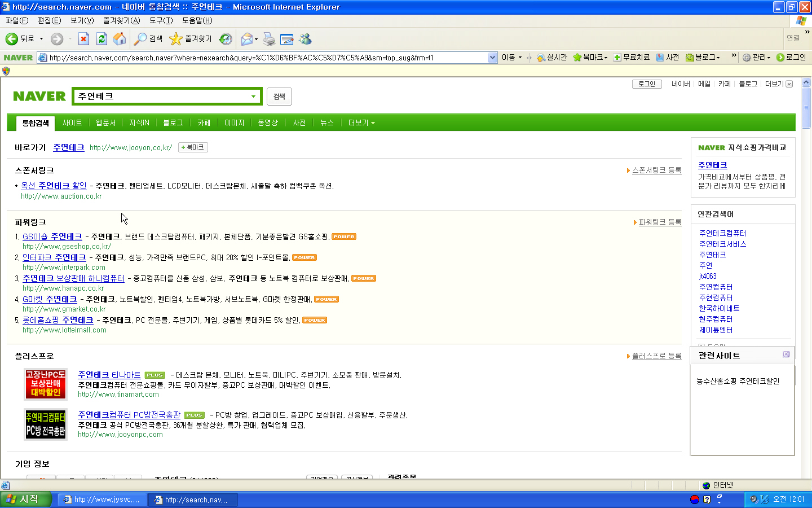Click the 검색 button beside search box

279,97
